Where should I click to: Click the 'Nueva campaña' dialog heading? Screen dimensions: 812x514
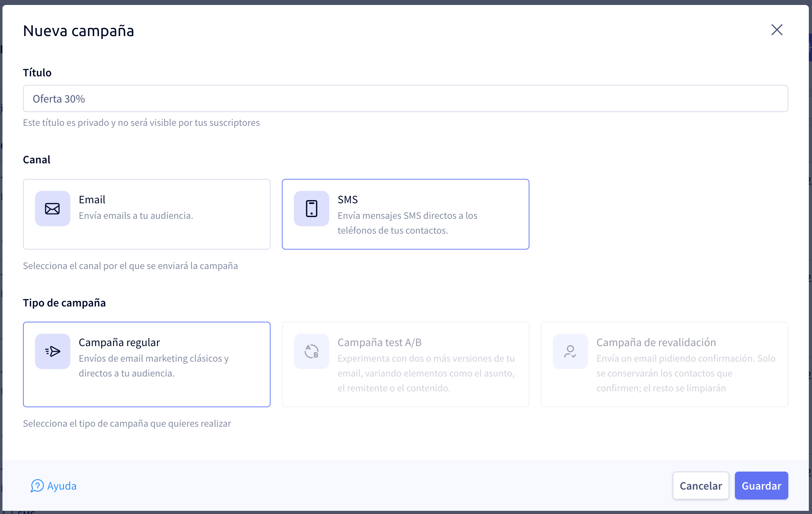pos(79,31)
